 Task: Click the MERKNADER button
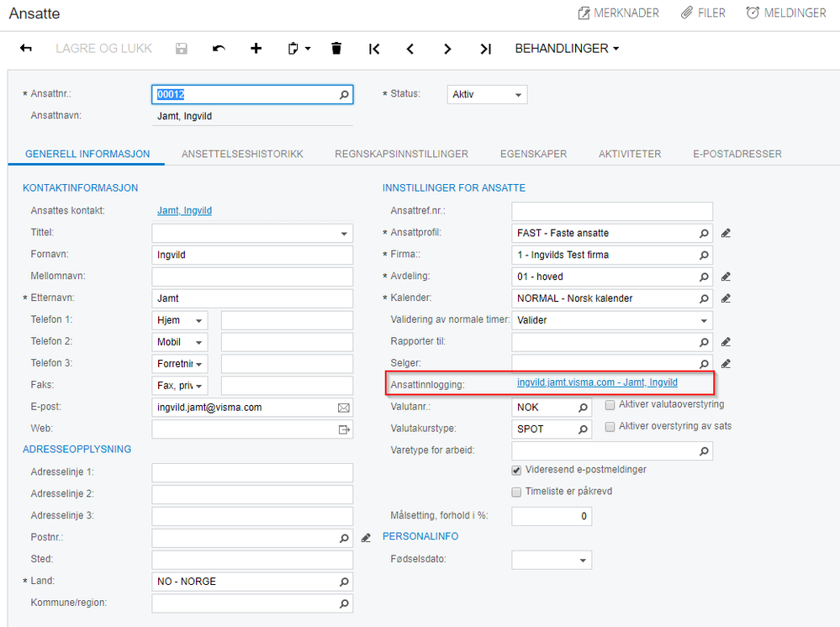619,13
